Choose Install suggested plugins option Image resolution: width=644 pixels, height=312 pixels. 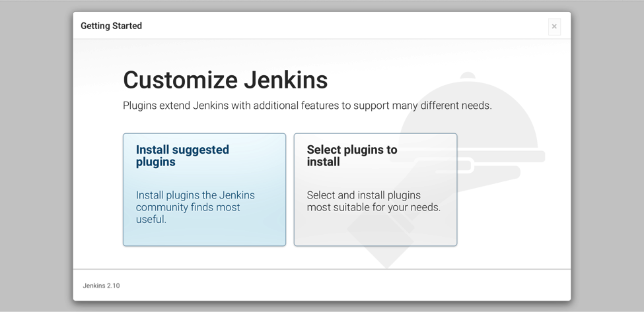(204, 189)
